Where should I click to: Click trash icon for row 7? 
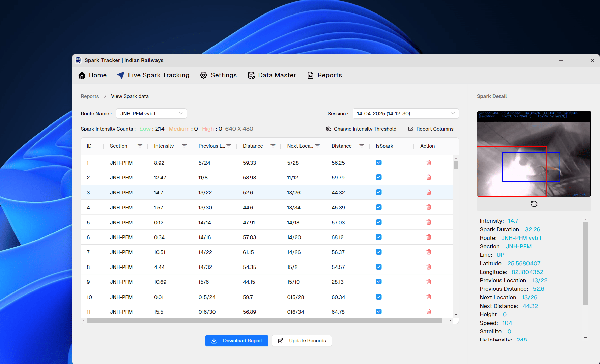[429, 252]
